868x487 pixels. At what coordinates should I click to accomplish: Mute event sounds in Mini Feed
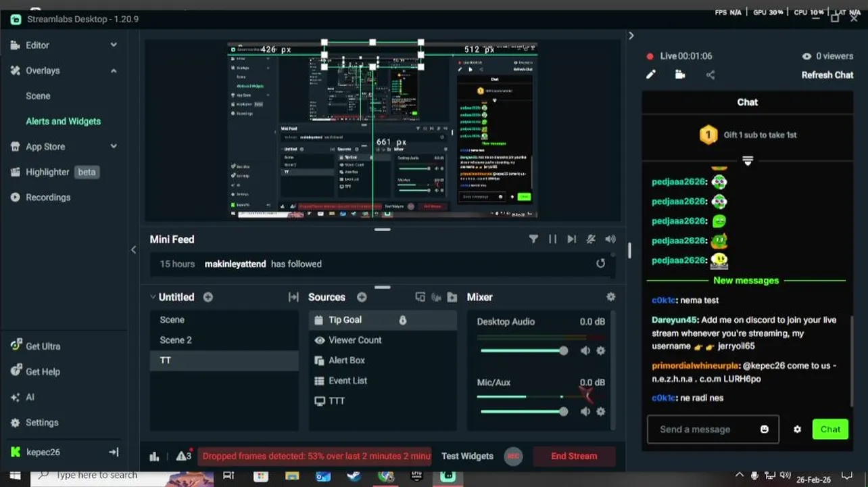(x=591, y=239)
